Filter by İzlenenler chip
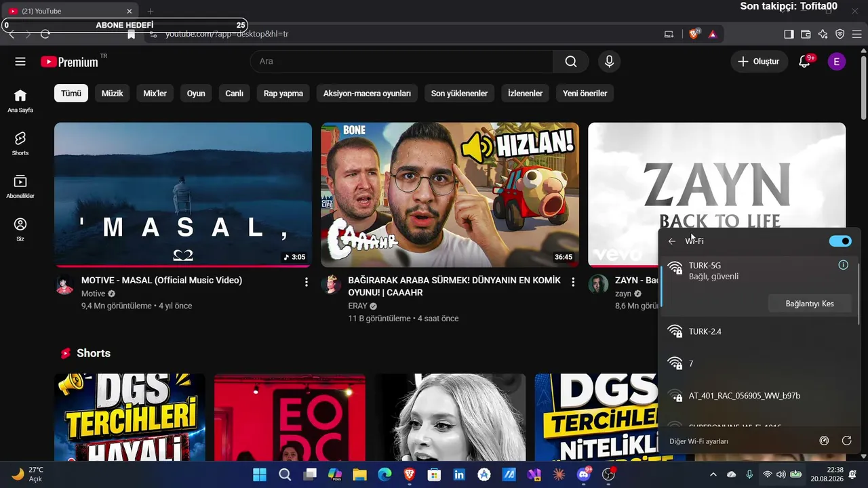 coord(526,94)
